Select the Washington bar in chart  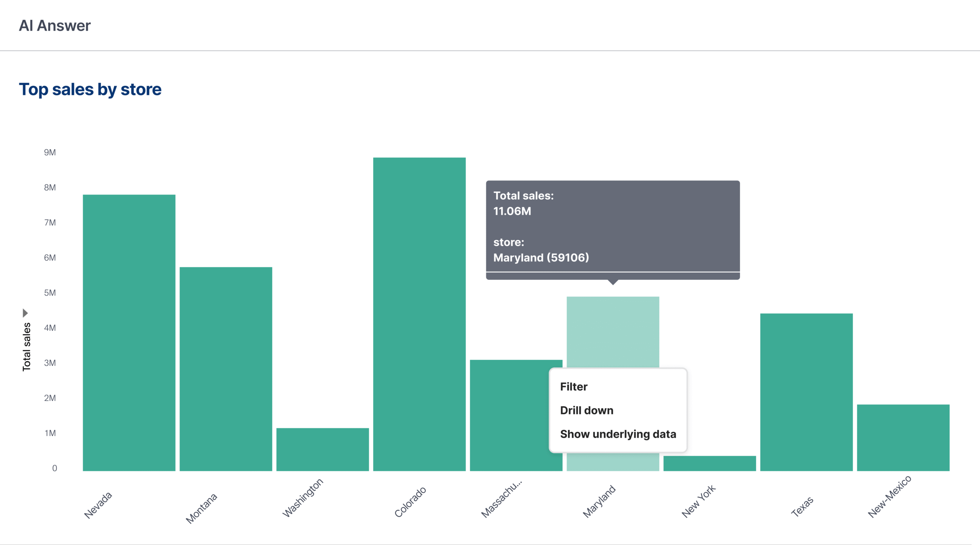322,449
